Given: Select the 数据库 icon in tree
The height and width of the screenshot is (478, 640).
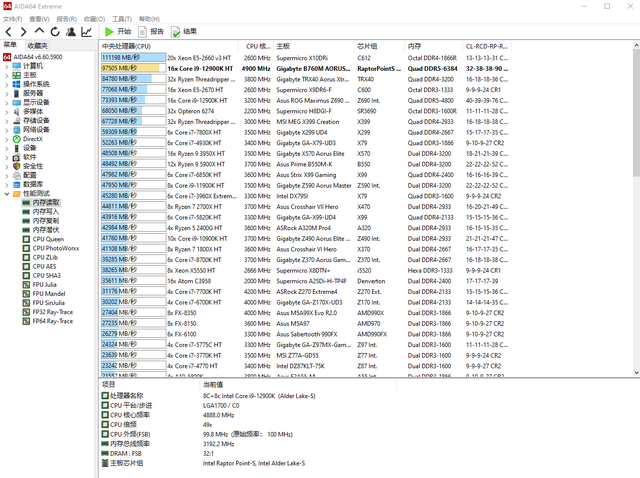Looking at the screenshot, I should [16, 184].
